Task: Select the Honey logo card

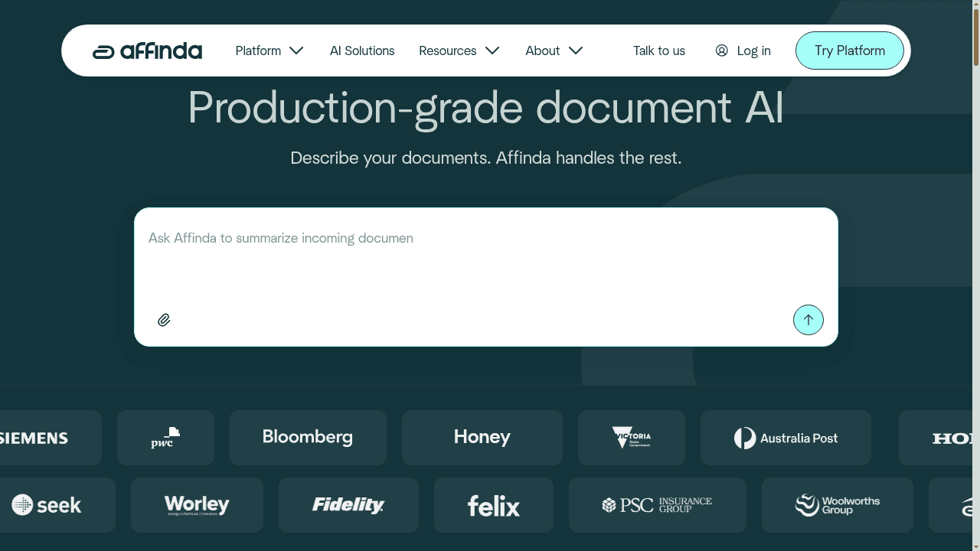Action: 482,438
